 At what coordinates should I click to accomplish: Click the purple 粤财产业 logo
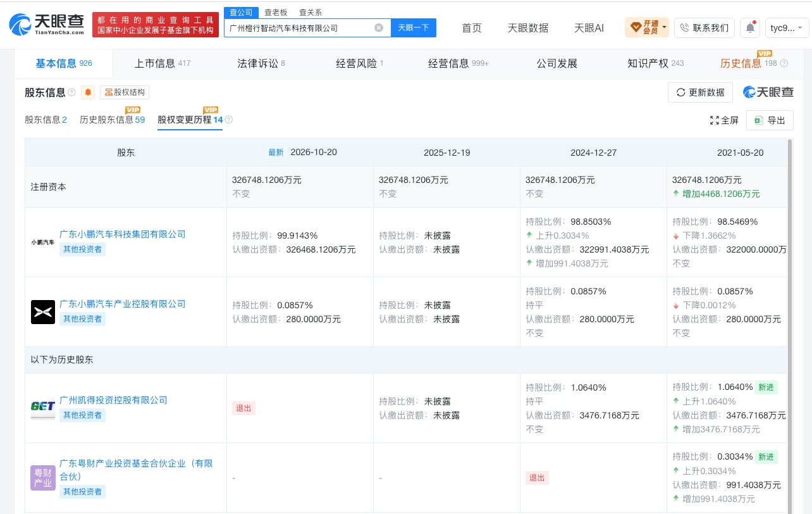point(43,478)
